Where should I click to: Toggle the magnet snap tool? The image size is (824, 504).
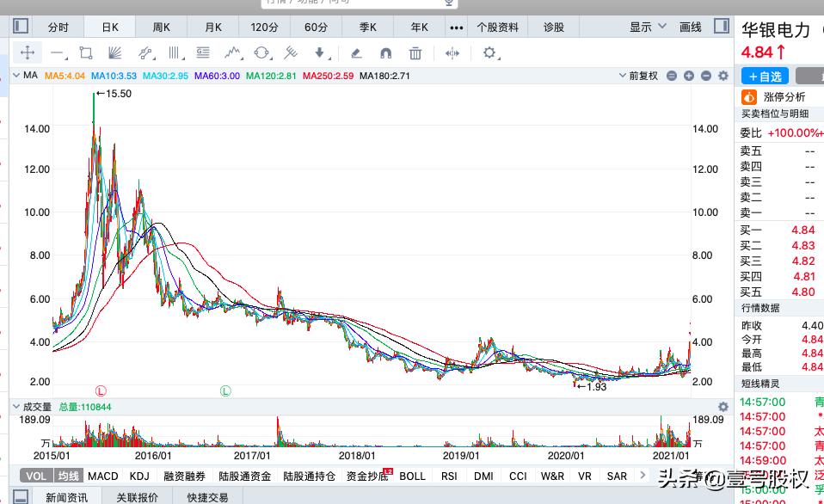[x=385, y=53]
